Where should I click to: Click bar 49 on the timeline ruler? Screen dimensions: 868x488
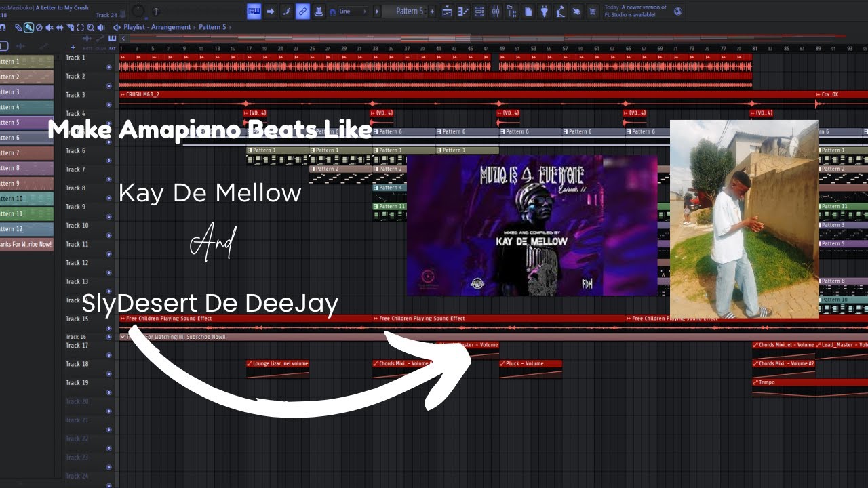point(502,49)
